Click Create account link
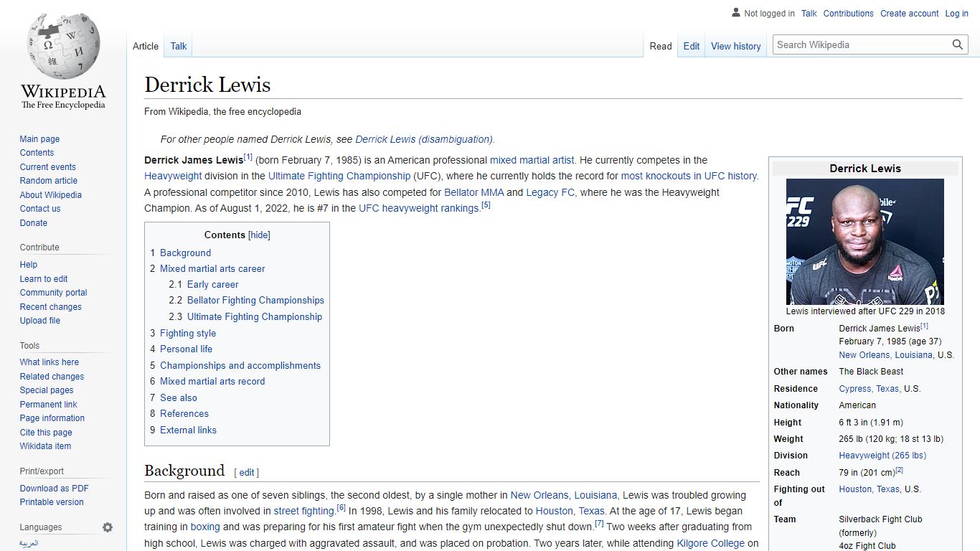The height and width of the screenshot is (551, 980). click(910, 14)
